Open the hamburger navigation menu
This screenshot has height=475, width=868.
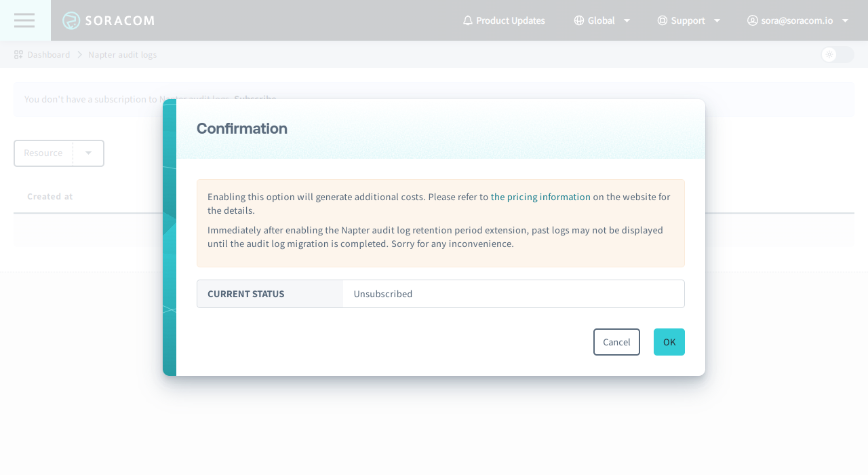24,20
